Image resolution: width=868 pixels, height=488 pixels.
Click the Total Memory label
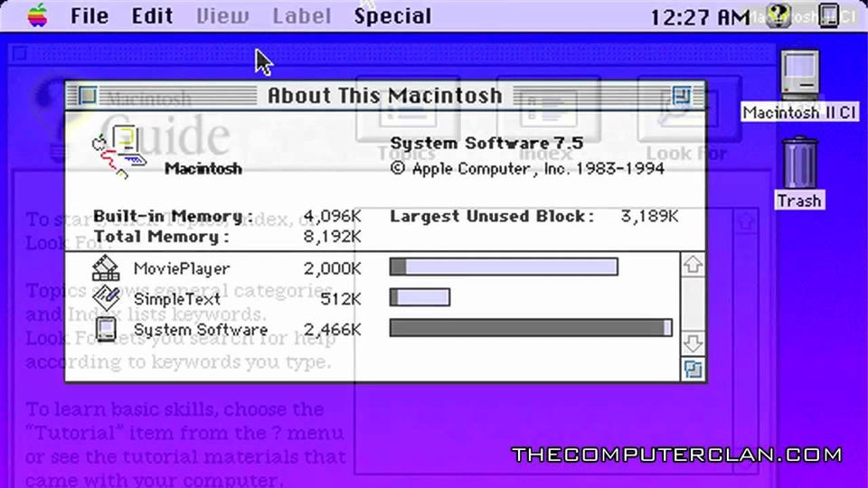(x=161, y=237)
